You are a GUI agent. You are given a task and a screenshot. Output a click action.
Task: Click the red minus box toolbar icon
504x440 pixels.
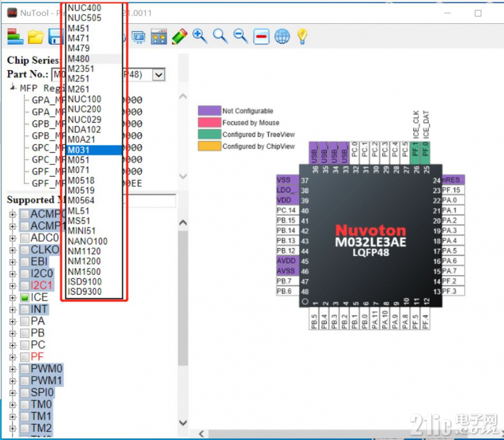(x=261, y=36)
